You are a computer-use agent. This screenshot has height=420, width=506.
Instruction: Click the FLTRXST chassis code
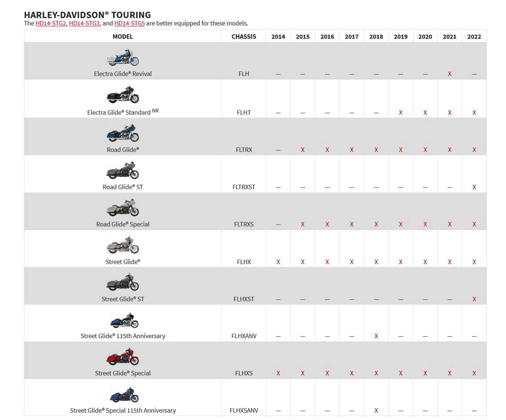(244, 187)
